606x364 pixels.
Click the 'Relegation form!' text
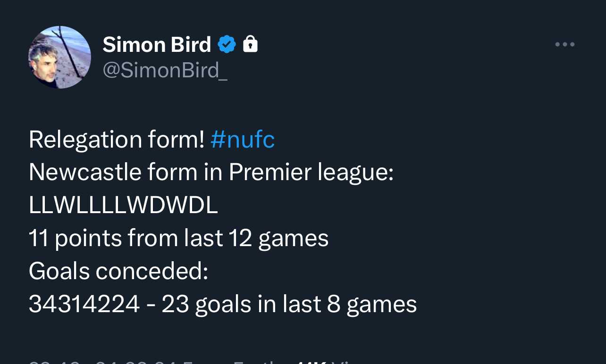pyautogui.click(x=117, y=140)
